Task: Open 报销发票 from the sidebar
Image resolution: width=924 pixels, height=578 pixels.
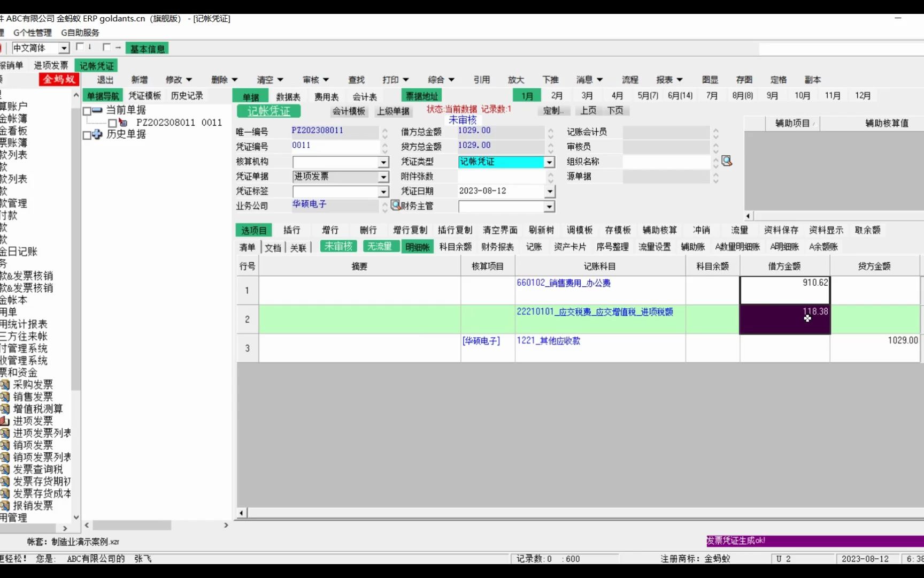Action: 33,506
